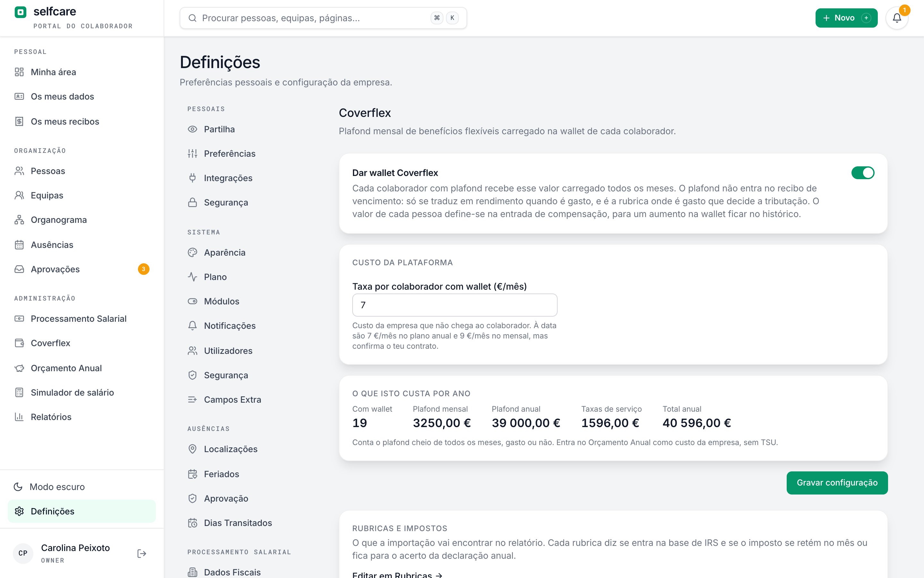Click the Taxa por colaborador input field
This screenshot has width=924, height=578.
pyautogui.click(x=454, y=305)
